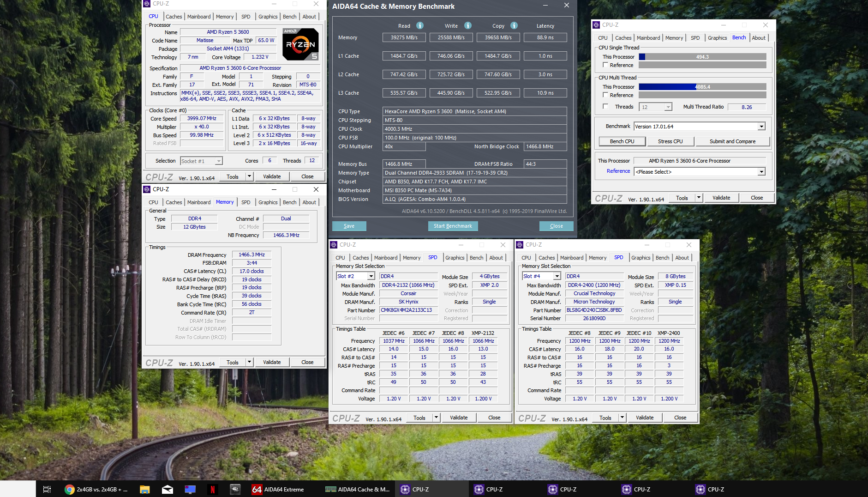The width and height of the screenshot is (868, 497).
Task: Click the Write info icon in AIDA64
Action: click(468, 25)
